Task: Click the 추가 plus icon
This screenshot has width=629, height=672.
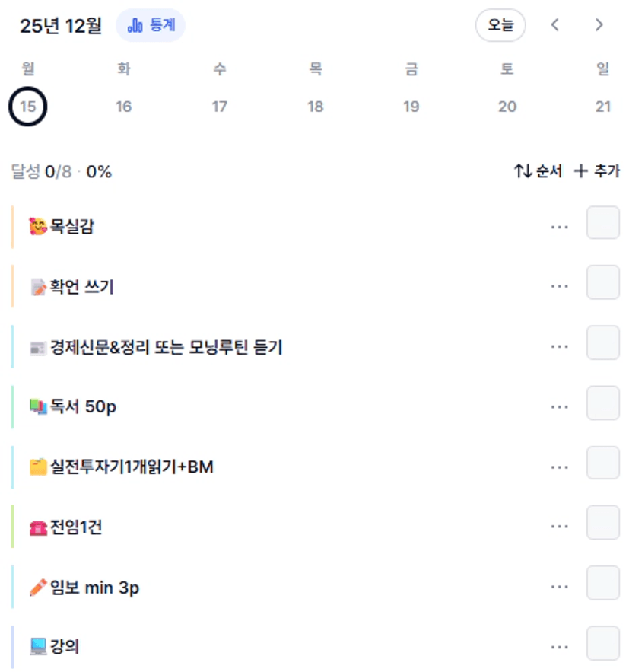Action: (581, 171)
